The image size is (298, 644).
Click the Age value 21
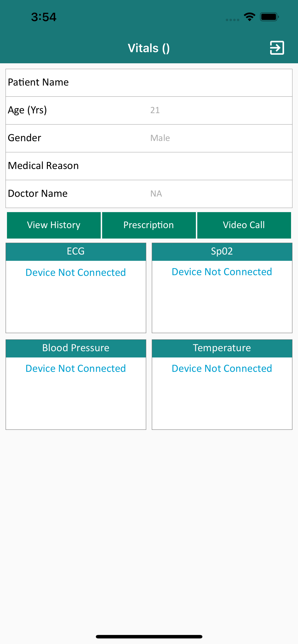(155, 110)
